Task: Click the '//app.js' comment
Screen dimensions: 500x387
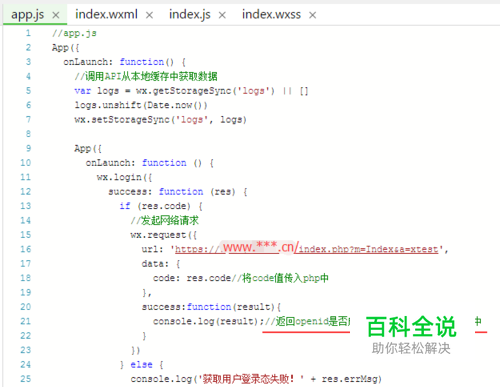Action: click(74, 33)
